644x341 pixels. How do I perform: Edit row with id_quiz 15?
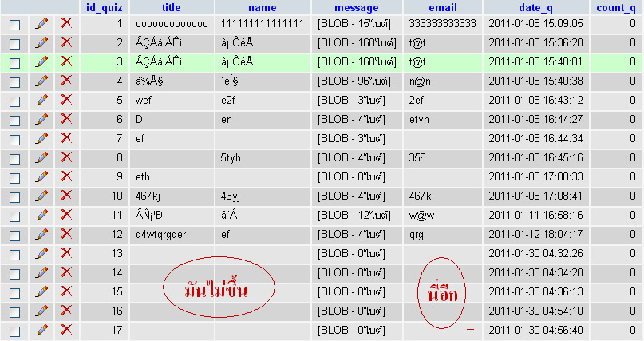[x=41, y=292]
